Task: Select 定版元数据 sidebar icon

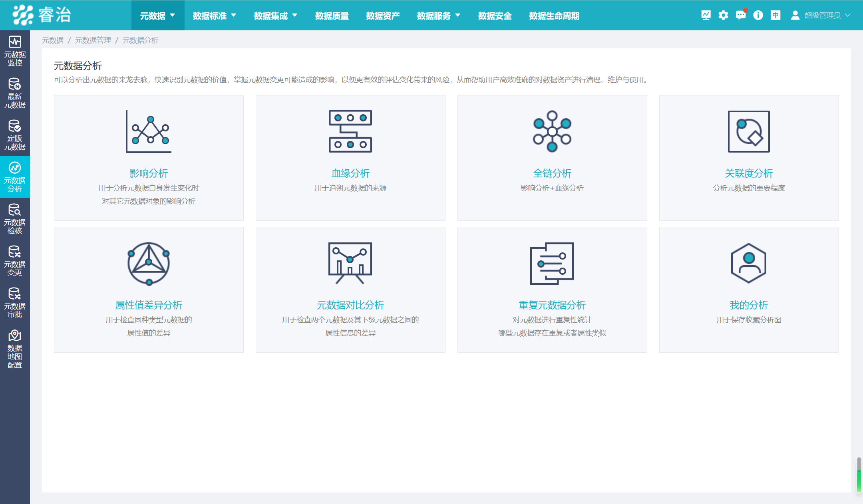Action: (15, 135)
